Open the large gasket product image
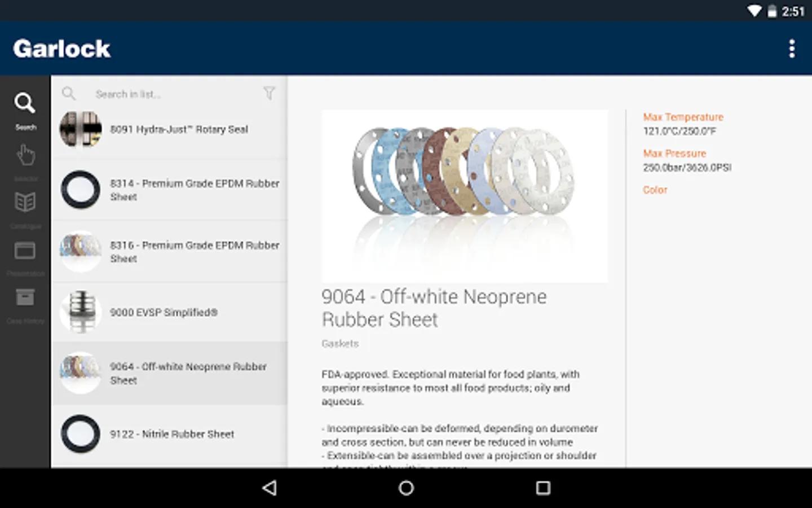 (x=465, y=196)
